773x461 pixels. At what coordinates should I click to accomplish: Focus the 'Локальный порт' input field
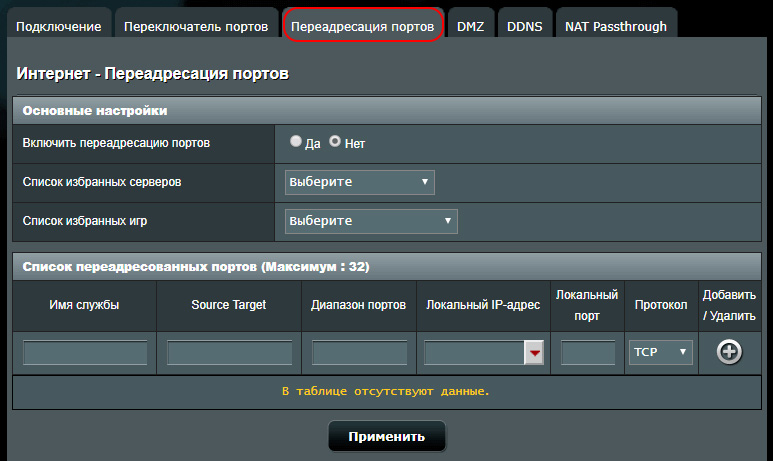pos(588,353)
